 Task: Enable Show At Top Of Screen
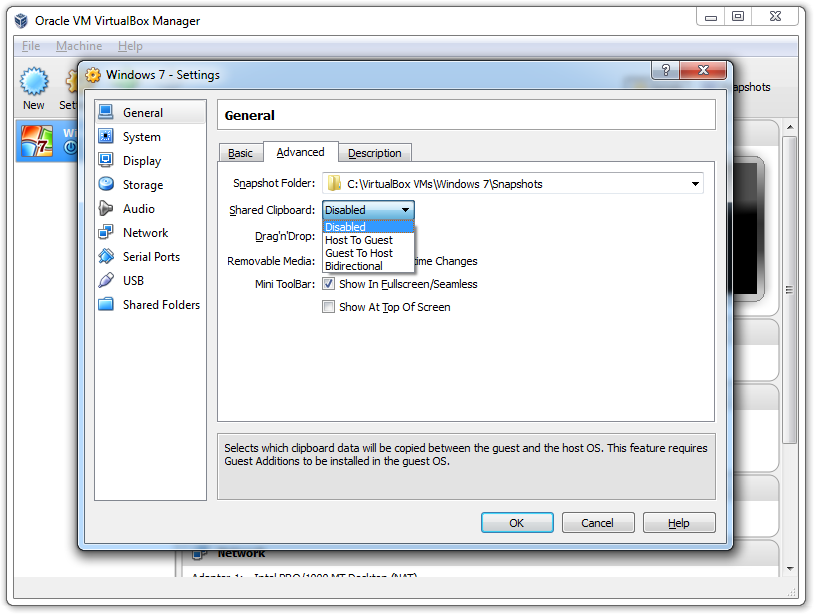pos(328,307)
